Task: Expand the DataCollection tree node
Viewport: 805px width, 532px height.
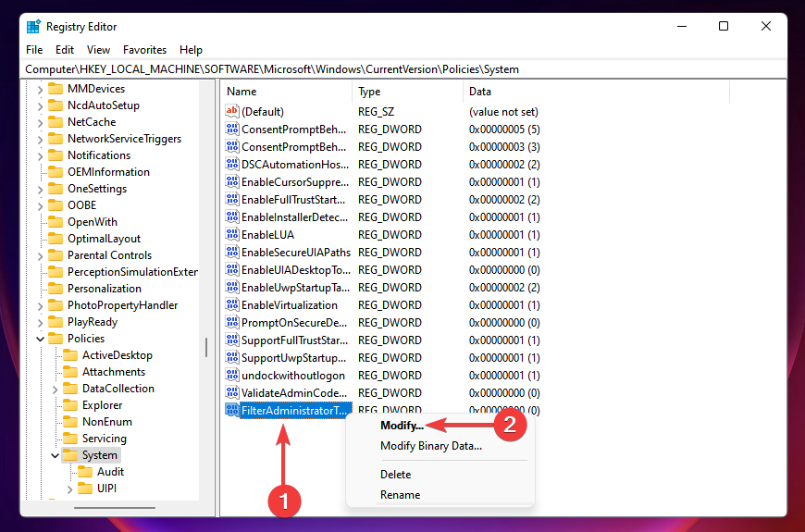Action: (x=55, y=389)
